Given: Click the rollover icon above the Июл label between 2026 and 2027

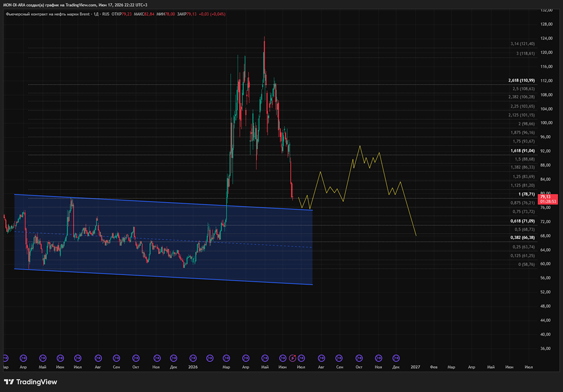Looking at the screenshot, I should point(301,358).
